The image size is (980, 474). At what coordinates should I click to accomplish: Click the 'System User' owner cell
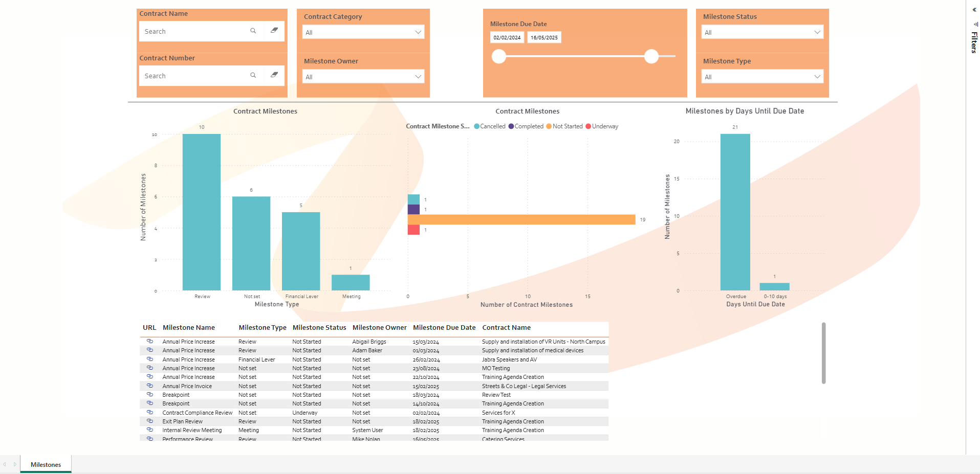[367, 430]
